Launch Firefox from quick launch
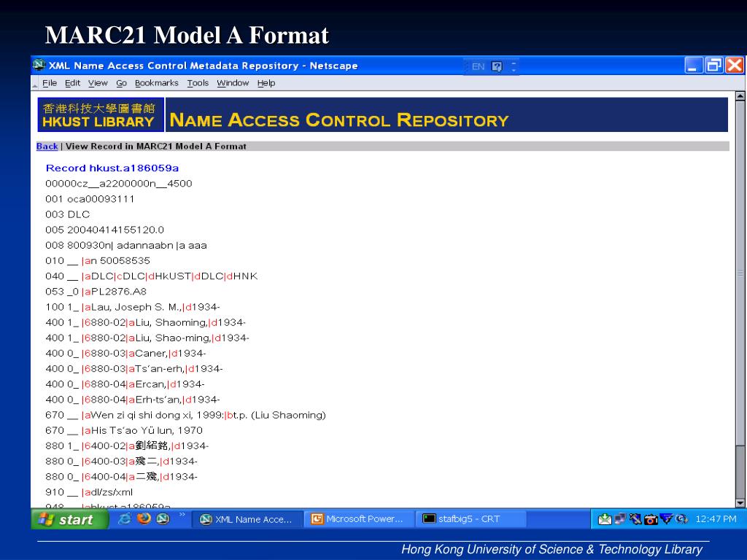Screen dimensions: 747x560 [144, 518]
